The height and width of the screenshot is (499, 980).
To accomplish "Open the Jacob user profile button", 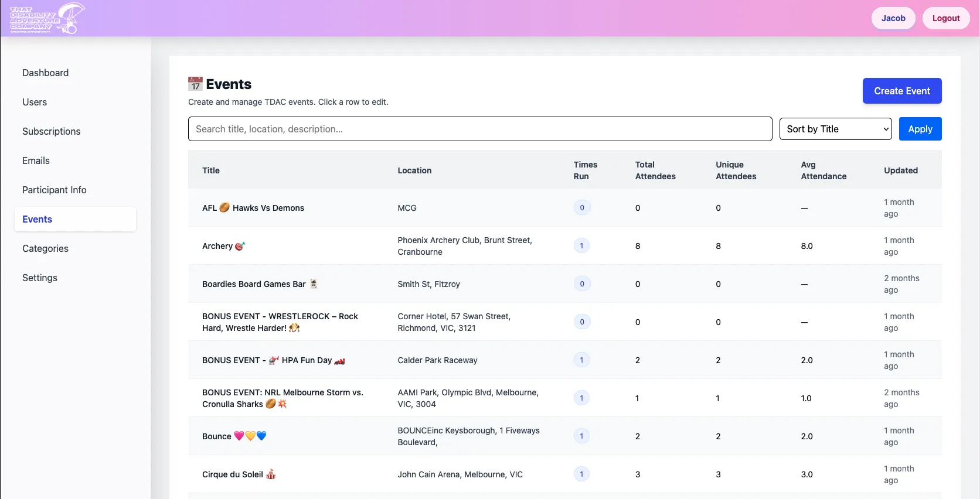I will click(x=893, y=18).
